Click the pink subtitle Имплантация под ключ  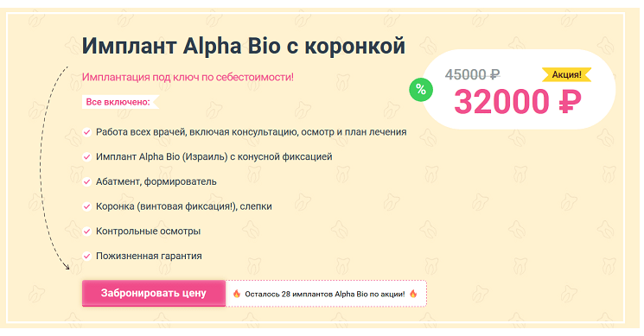click(x=188, y=77)
